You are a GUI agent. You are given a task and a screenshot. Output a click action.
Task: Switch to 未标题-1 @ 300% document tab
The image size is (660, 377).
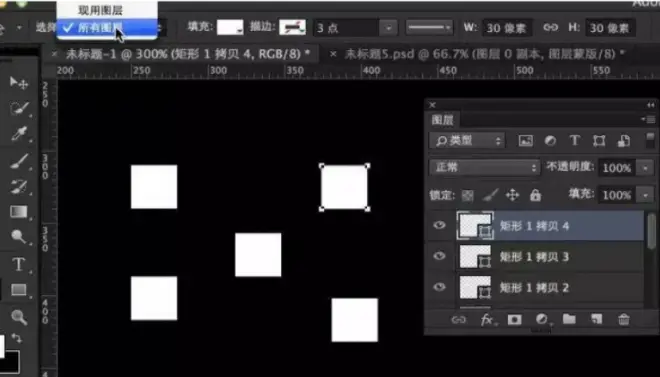click(x=188, y=54)
